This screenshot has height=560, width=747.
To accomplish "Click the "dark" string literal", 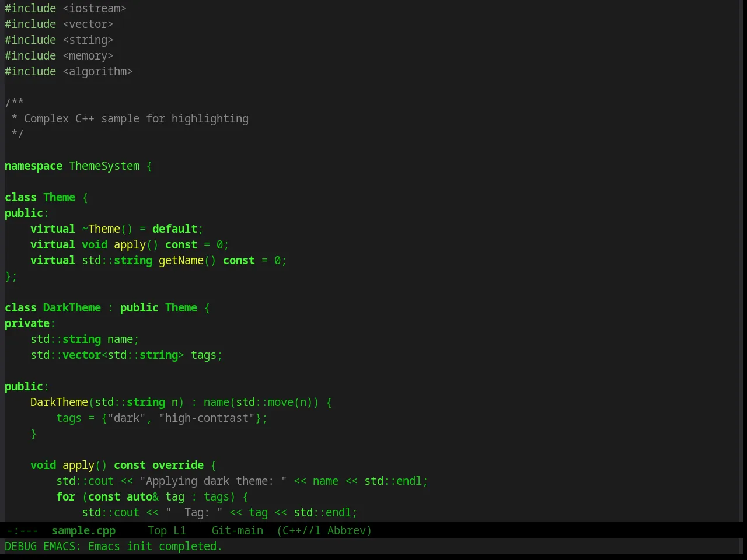I will [127, 418].
